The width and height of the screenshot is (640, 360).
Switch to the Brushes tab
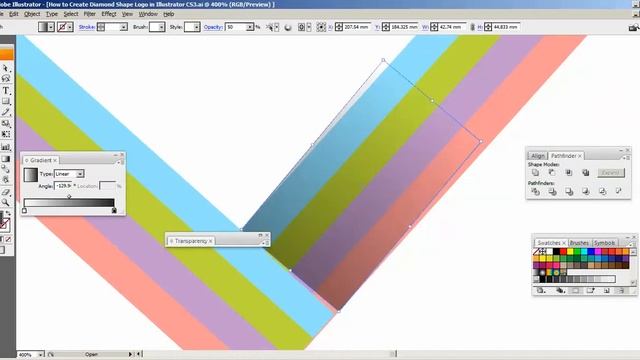pyautogui.click(x=579, y=243)
